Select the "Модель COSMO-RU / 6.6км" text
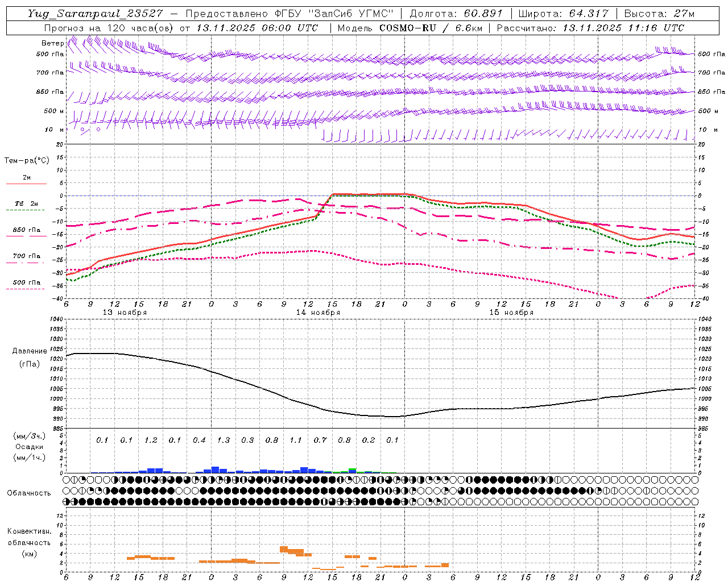 point(409,28)
